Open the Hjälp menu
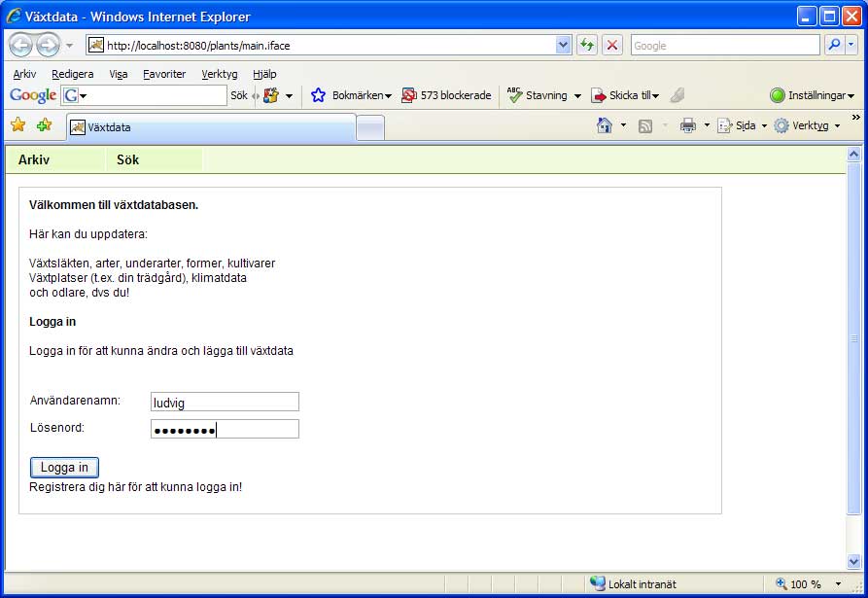This screenshot has width=868, height=598. (x=264, y=74)
